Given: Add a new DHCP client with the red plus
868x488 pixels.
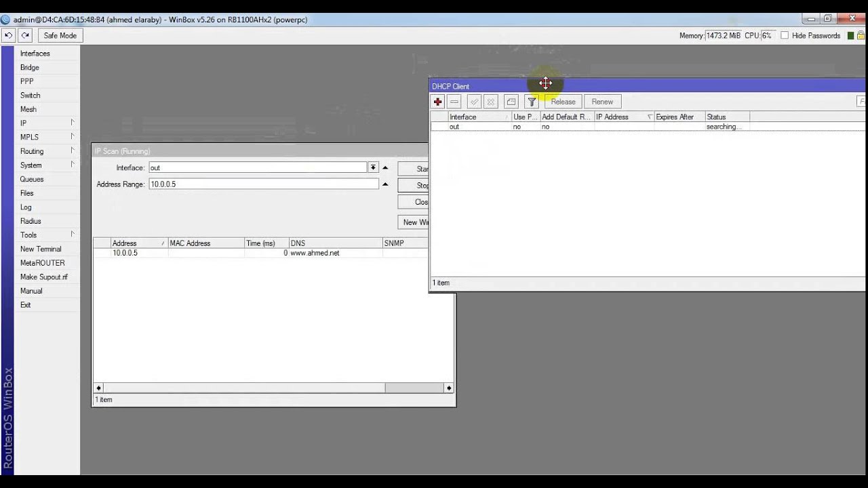Looking at the screenshot, I should pos(438,102).
